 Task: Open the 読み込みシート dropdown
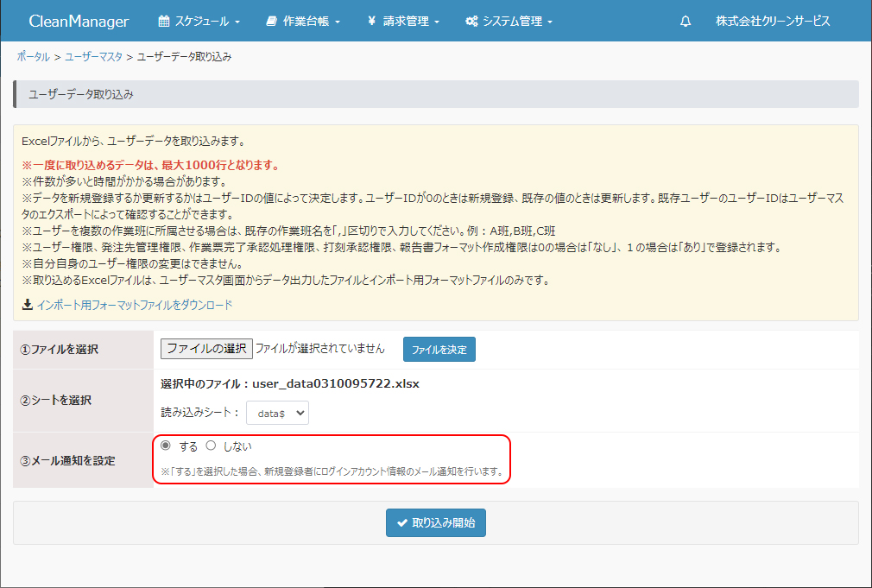pos(277,414)
